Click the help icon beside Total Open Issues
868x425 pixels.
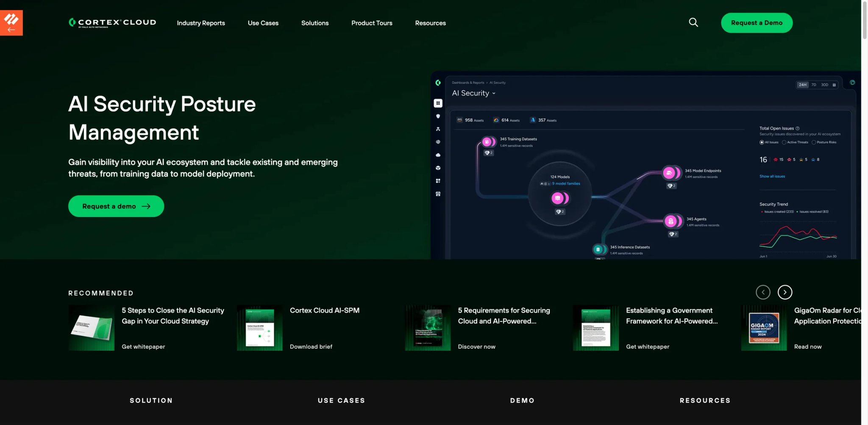tap(798, 128)
